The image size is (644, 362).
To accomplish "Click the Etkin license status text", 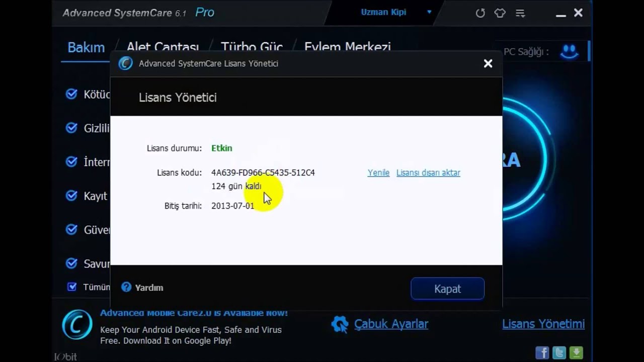I will (222, 148).
